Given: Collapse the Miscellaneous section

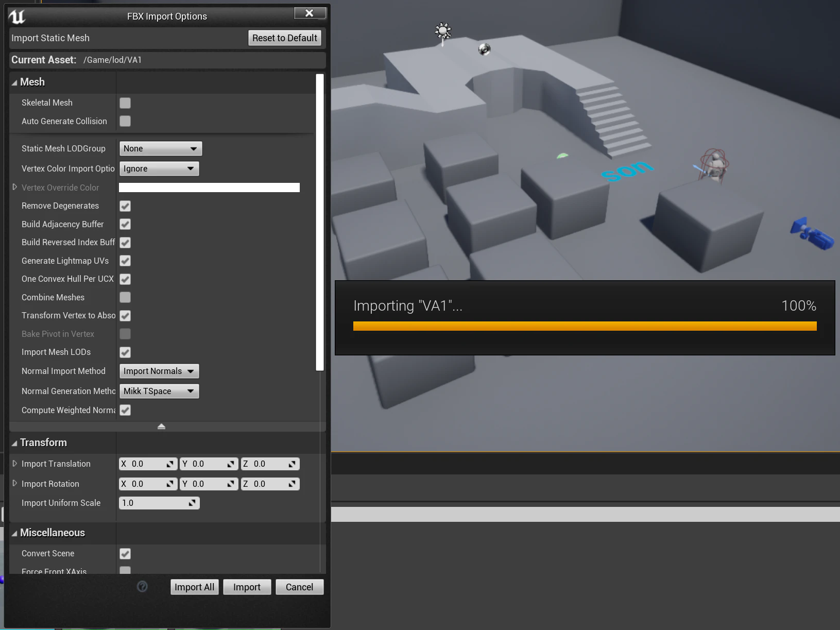Looking at the screenshot, I should click(14, 533).
